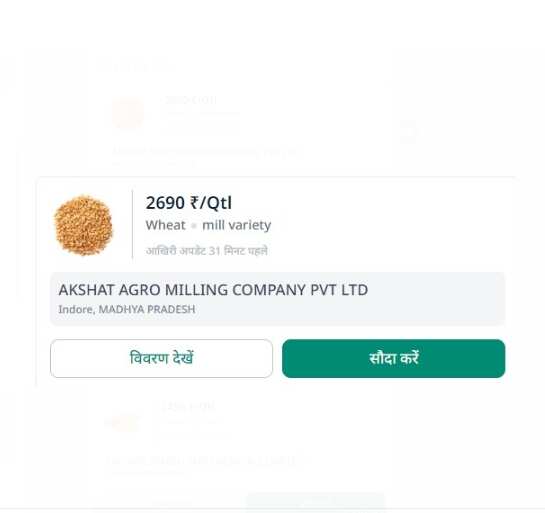Click faded company name in upper card
This screenshot has width=545, height=513.
click(x=208, y=152)
